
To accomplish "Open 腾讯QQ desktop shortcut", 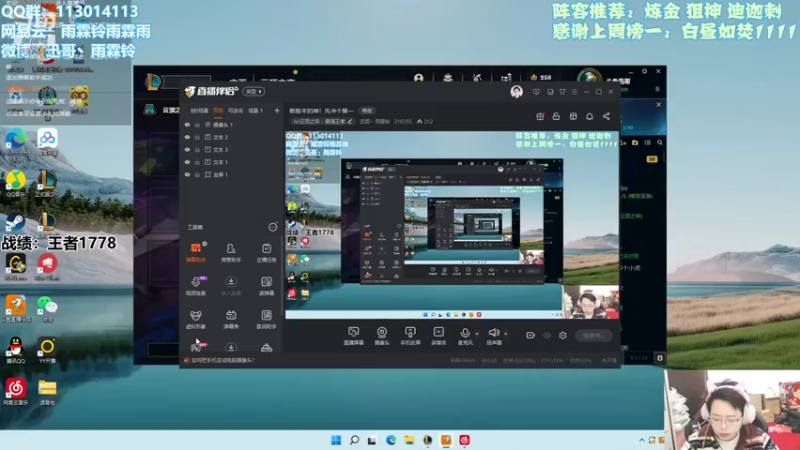I will 15,351.
